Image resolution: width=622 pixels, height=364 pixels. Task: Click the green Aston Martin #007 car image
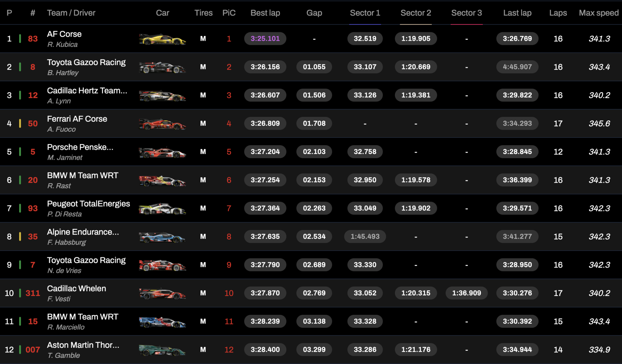[x=162, y=350]
